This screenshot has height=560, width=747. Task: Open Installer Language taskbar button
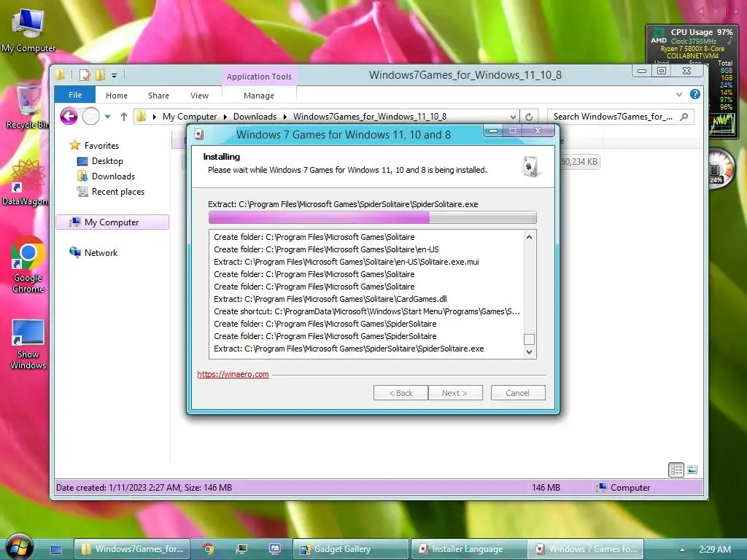(469, 549)
